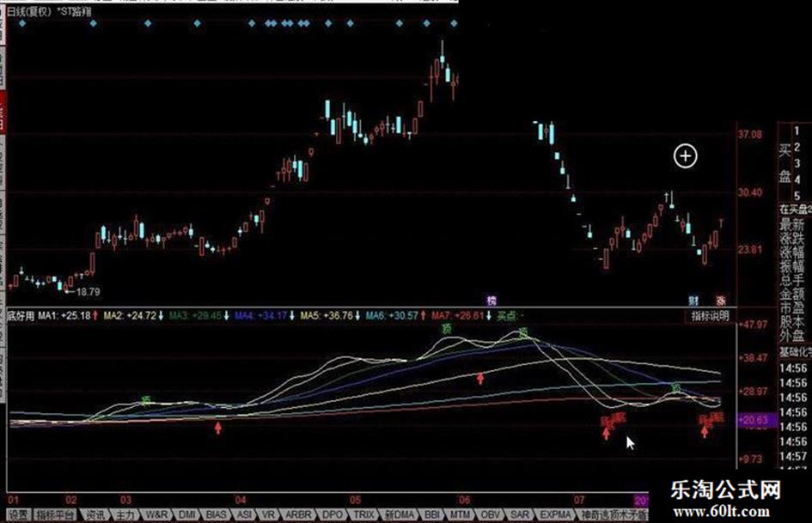Click the MA1 +25.18 value label
Image resolution: width=812 pixels, height=523 pixels.
tap(64, 315)
